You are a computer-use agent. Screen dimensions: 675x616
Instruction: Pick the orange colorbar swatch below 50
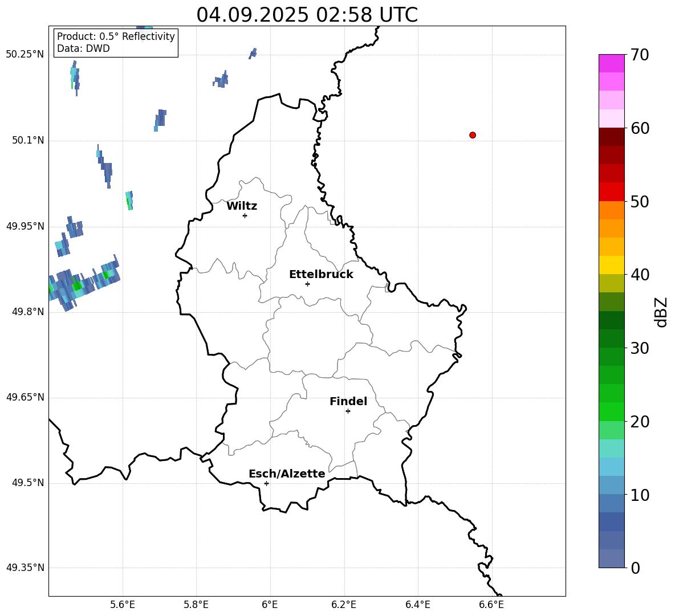(611, 210)
